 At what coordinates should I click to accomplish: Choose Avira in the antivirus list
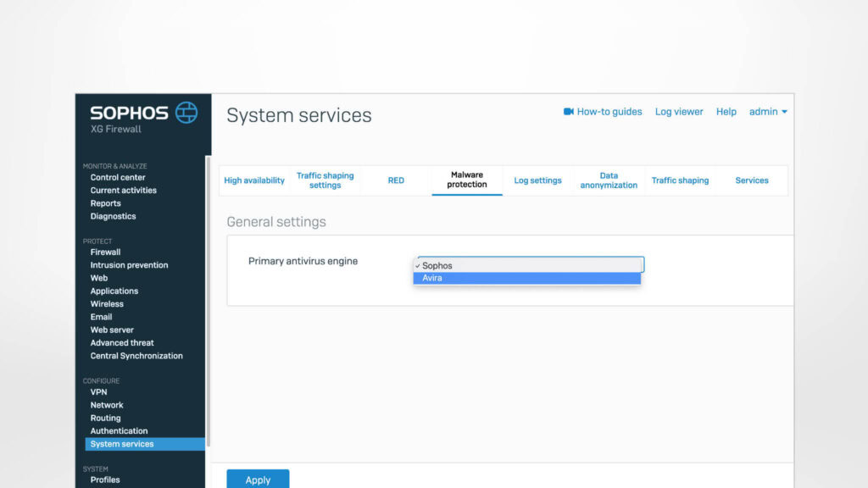pyautogui.click(x=527, y=278)
